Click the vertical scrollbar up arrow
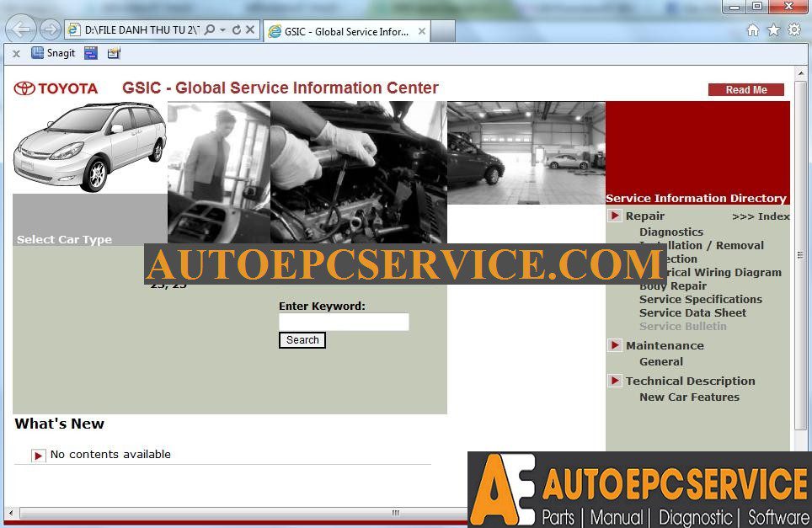Viewport: 812px width, 528px height. (800, 73)
